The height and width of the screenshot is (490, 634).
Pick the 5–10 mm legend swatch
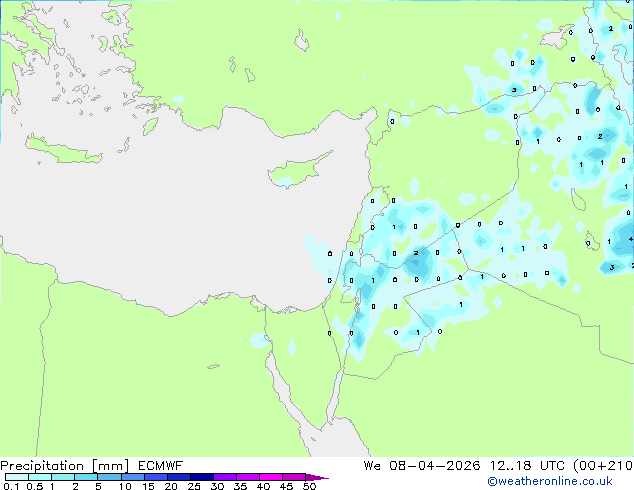tap(109, 477)
